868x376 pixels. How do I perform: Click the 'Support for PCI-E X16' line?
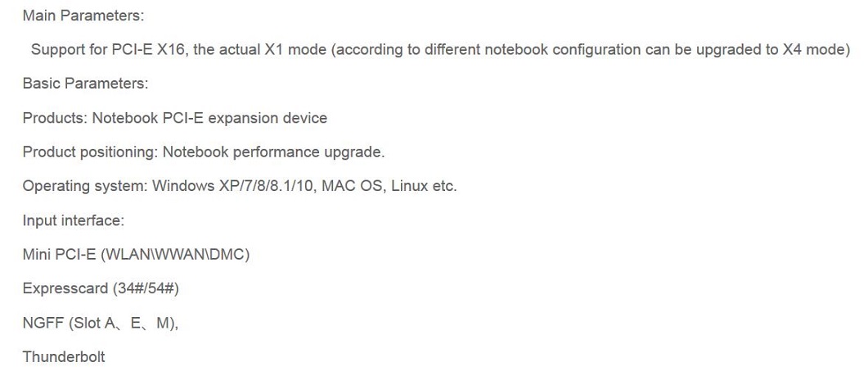pos(440,50)
